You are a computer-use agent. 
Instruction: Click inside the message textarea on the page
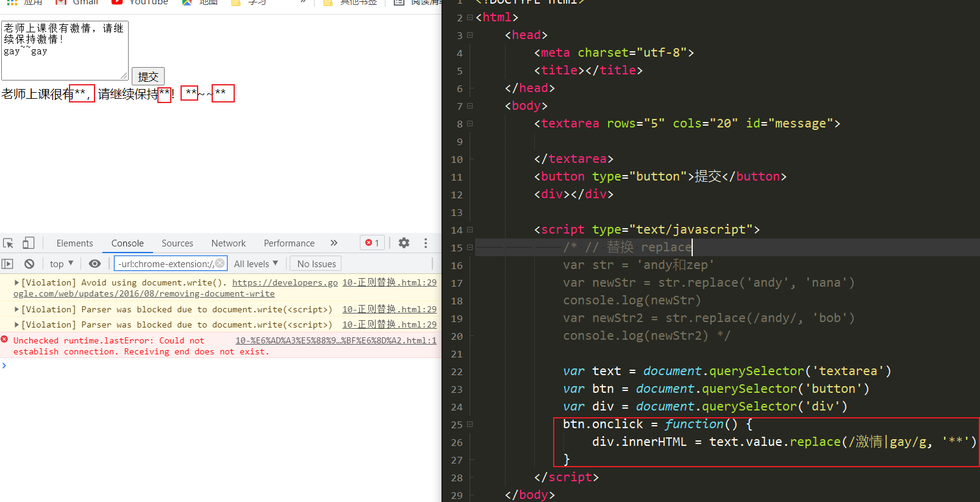(x=65, y=51)
